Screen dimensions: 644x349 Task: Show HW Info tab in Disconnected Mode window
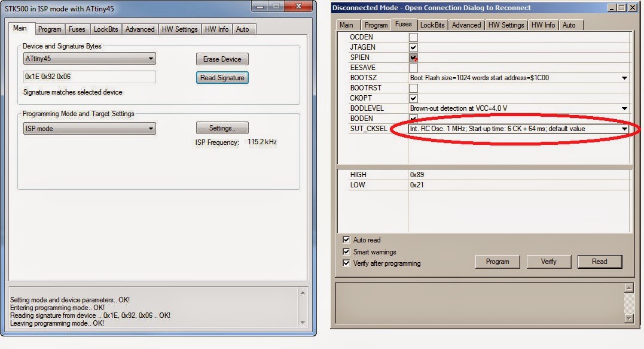[543, 25]
